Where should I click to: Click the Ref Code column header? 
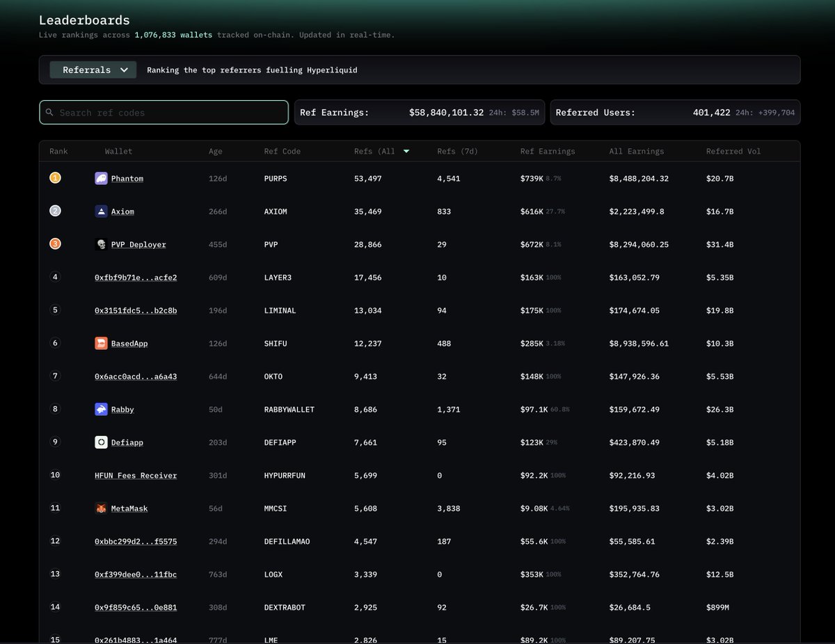coord(283,151)
